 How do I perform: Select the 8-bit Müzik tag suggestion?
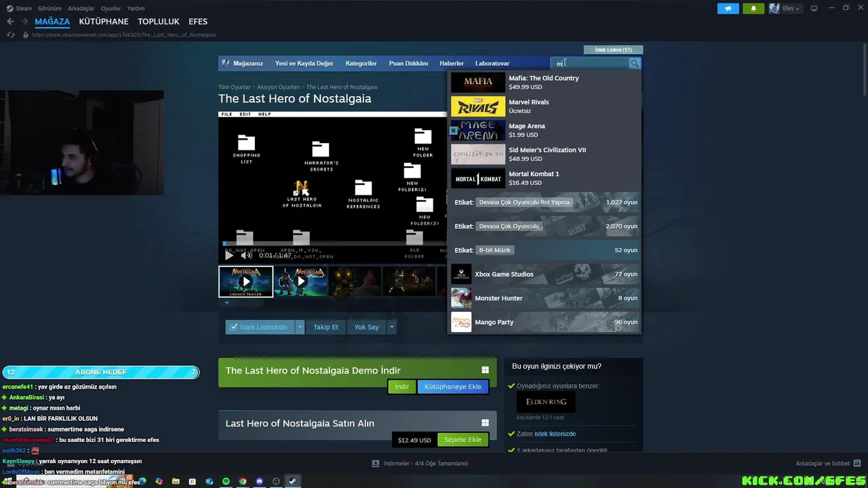point(544,250)
